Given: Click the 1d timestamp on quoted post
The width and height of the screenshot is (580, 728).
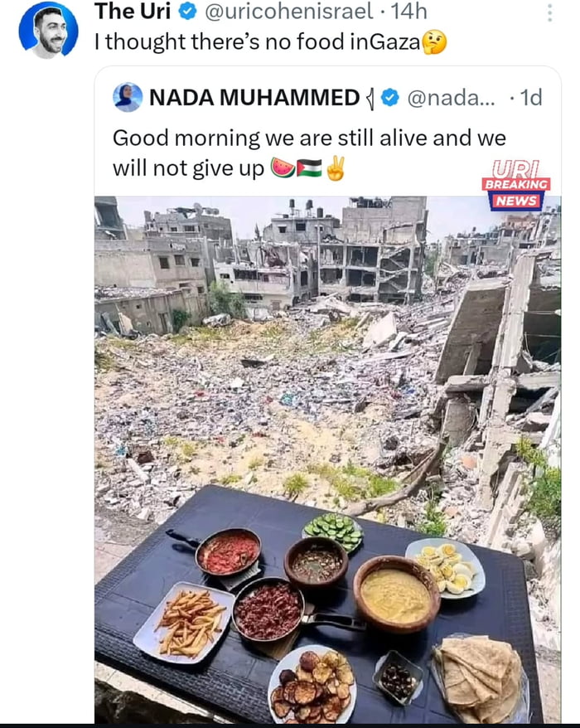Looking at the screenshot, I should pyautogui.click(x=527, y=98).
